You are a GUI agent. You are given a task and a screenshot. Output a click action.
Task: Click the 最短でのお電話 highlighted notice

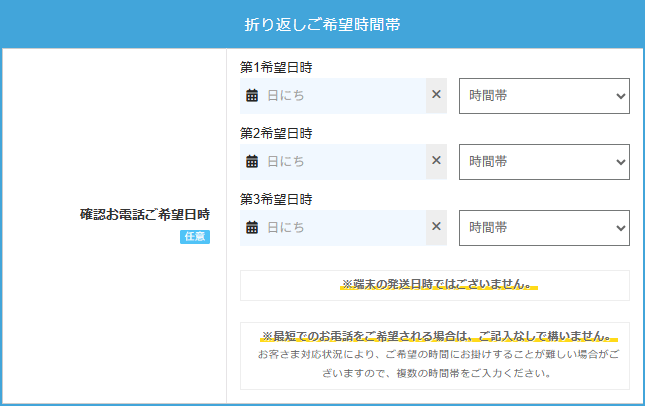pos(435,336)
